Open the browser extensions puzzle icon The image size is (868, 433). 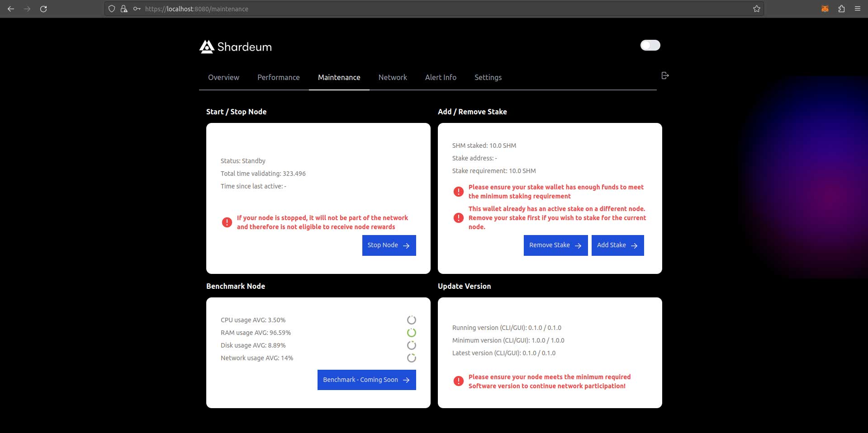click(841, 9)
